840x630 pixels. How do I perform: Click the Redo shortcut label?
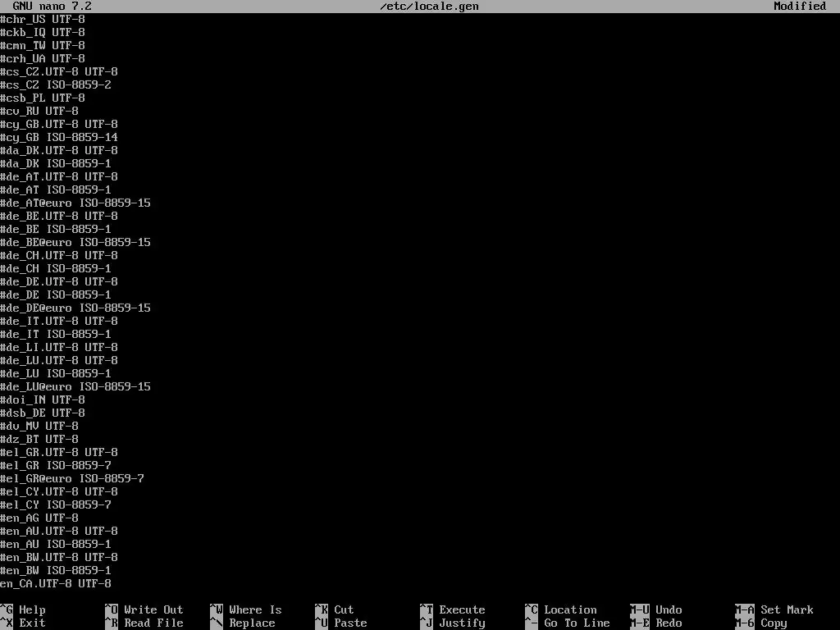click(x=669, y=623)
